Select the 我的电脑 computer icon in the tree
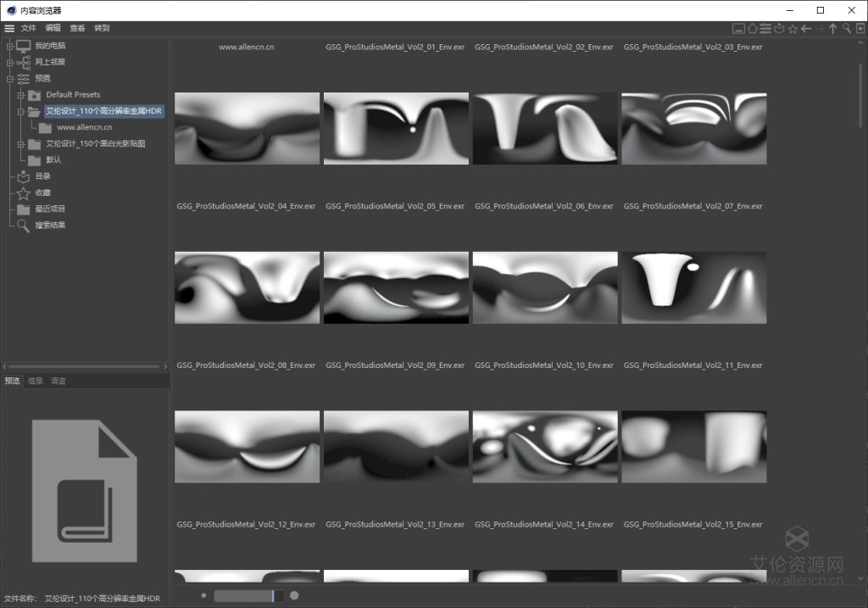Viewport: 868px width, 608px height. tap(23, 46)
